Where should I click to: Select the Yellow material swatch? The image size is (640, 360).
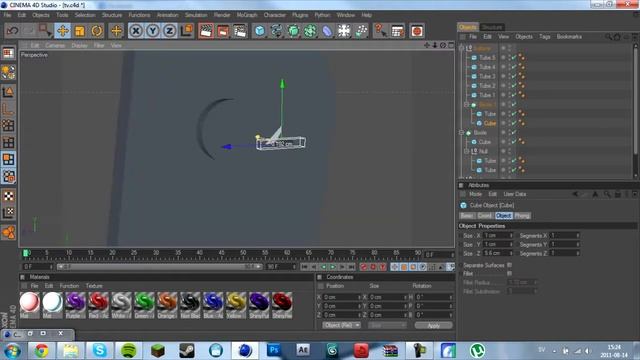[236, 305]
